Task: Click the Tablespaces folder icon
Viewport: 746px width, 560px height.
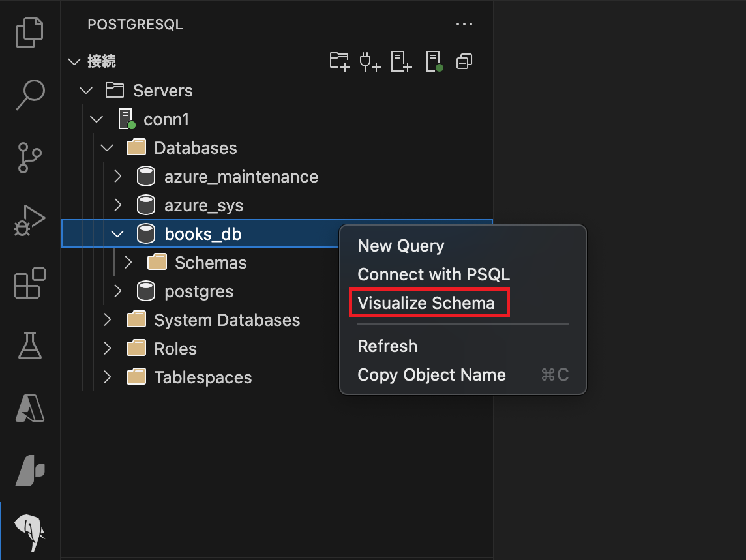Action: [x=136, y=377]
